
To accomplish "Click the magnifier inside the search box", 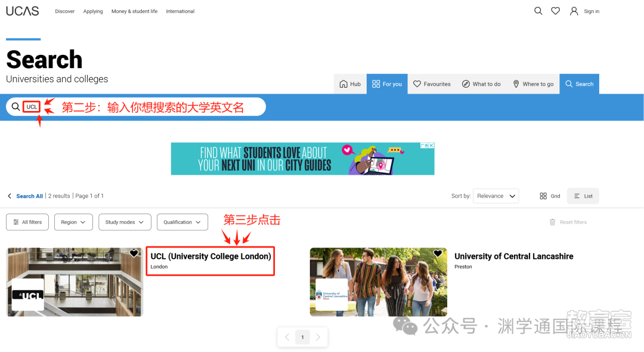I will click(x=16, y=107).
